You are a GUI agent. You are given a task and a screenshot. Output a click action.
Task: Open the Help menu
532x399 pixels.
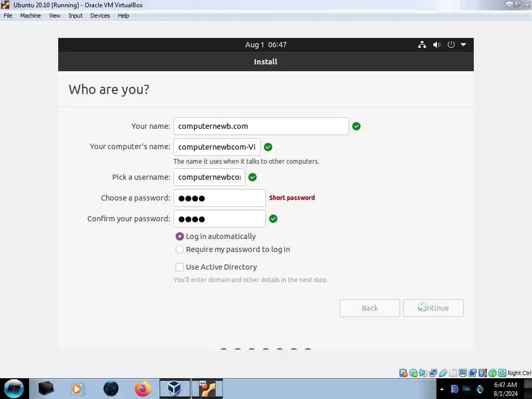coord(124,16)
